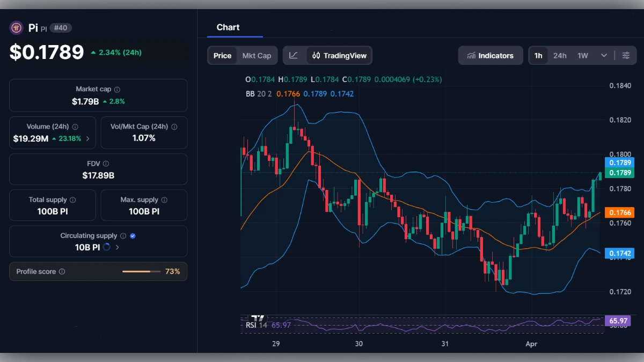Viewport: 644px width, 362px height.
Task: Switch chart timeframe to 24h
Action: click(x=559, y=55)
